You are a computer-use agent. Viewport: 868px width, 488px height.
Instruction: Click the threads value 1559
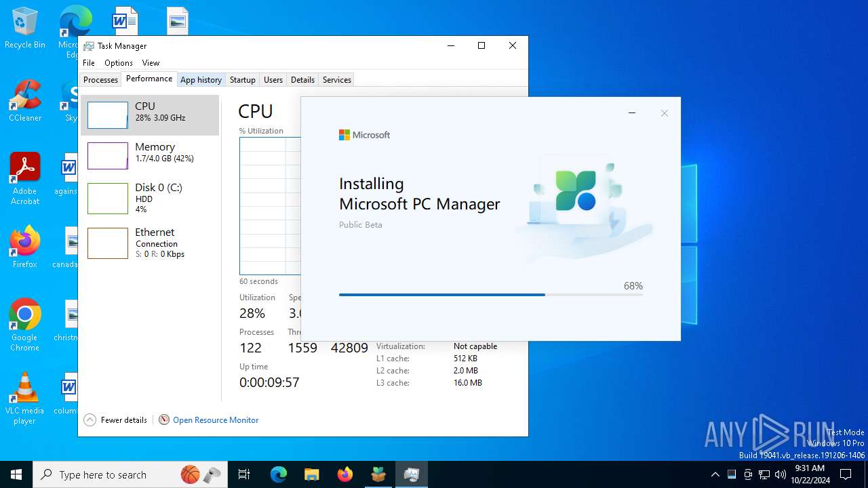302,348
